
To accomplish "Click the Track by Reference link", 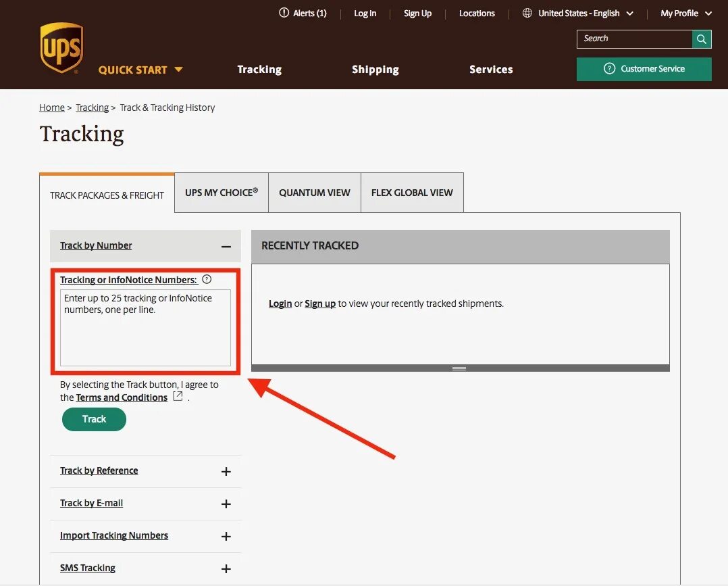I will coord(99,470).
